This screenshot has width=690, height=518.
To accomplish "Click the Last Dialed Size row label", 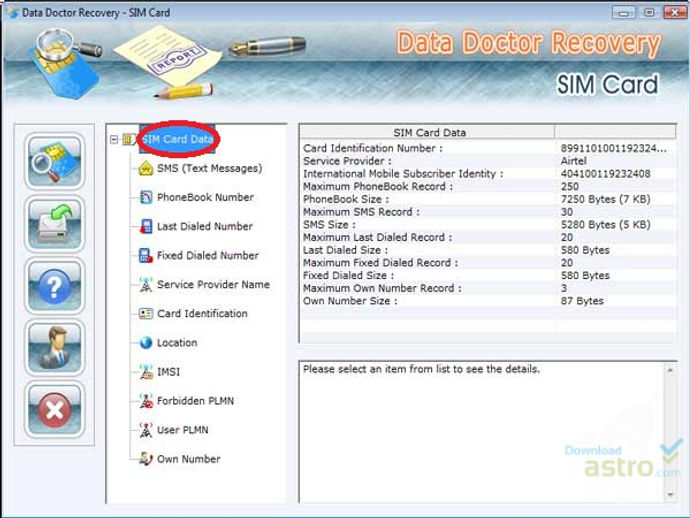I will [345, 250].
